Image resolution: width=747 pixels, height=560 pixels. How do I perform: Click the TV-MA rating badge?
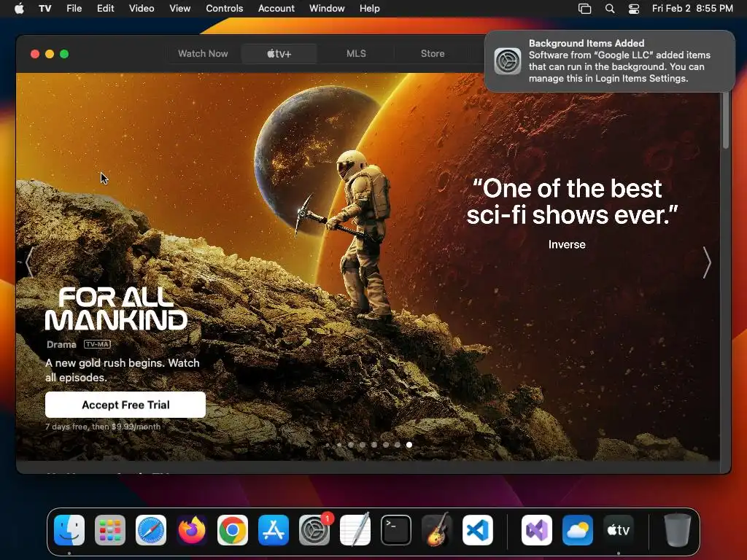[97, 344]
